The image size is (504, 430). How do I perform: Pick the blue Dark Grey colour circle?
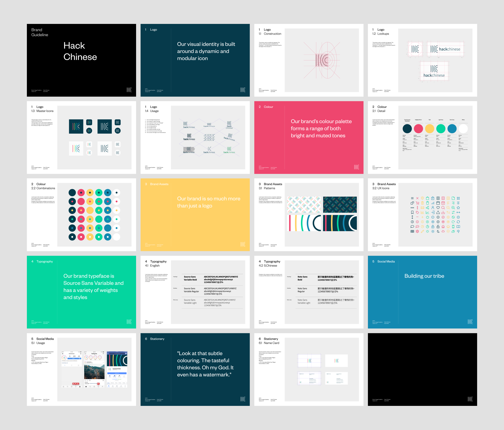point(452,129)
